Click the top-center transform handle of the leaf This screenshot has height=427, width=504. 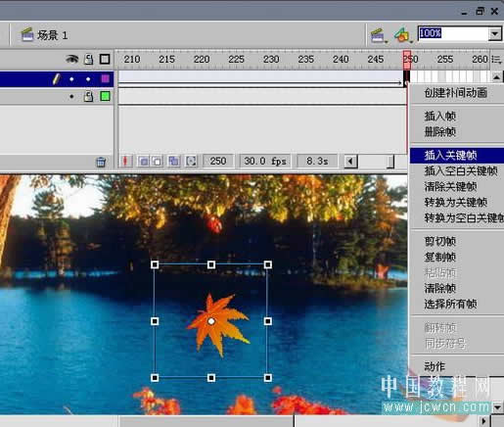coord(211,264)
